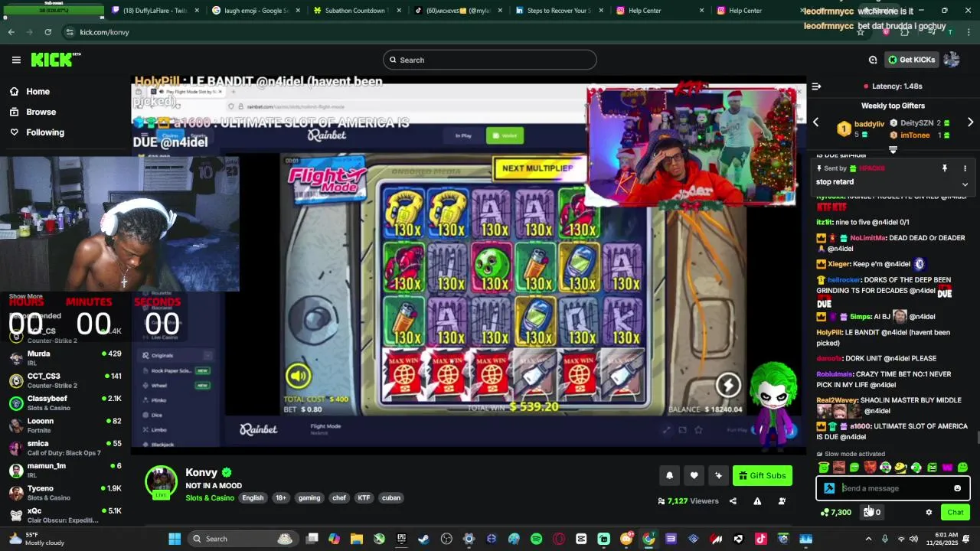This screenshot has width=980, height=551.
Task: Share the Konvy stream
Action: pos(733,501)
